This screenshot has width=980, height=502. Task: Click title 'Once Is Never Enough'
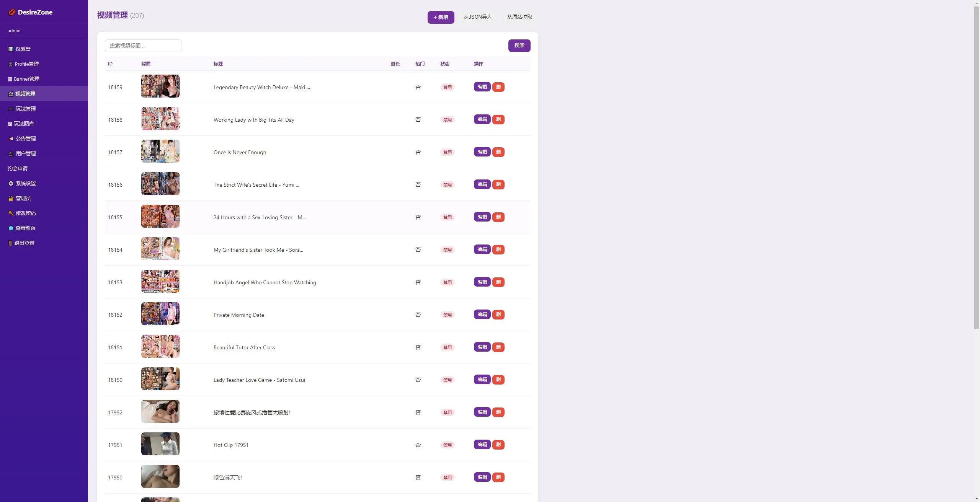click(240, 152)
